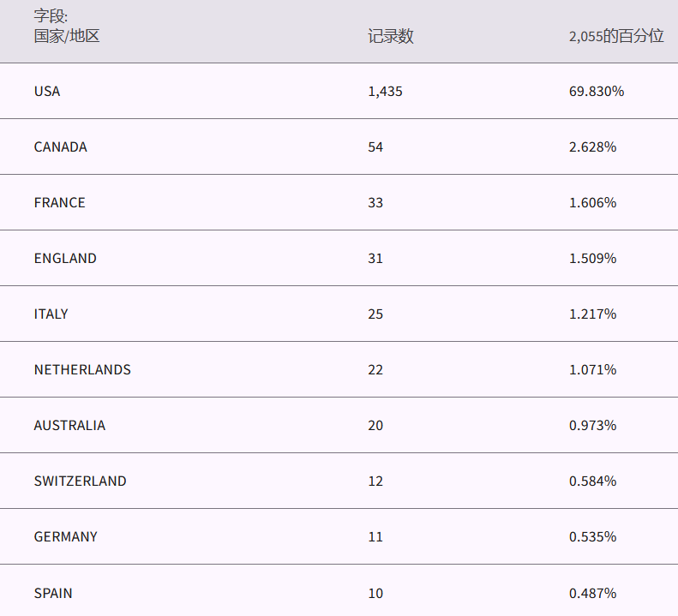678x616 pixels.
Task: Click the FRANCE country name
Action: (x=59, y=202)
